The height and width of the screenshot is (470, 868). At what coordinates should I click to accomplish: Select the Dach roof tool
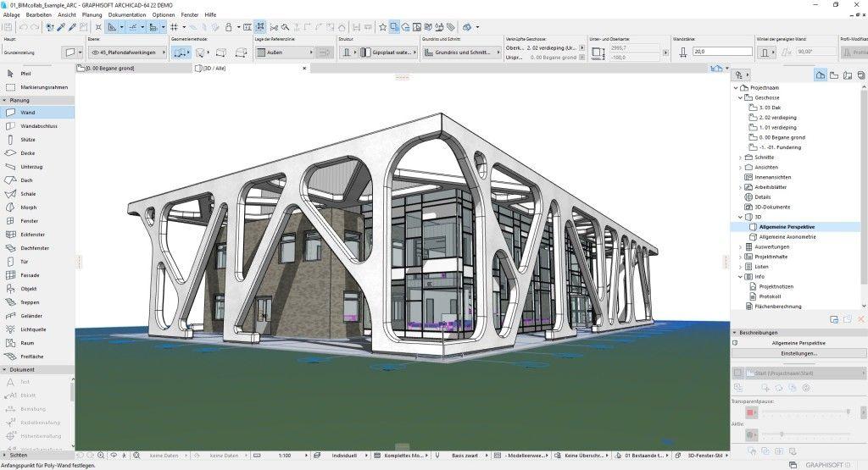(37, 180)
